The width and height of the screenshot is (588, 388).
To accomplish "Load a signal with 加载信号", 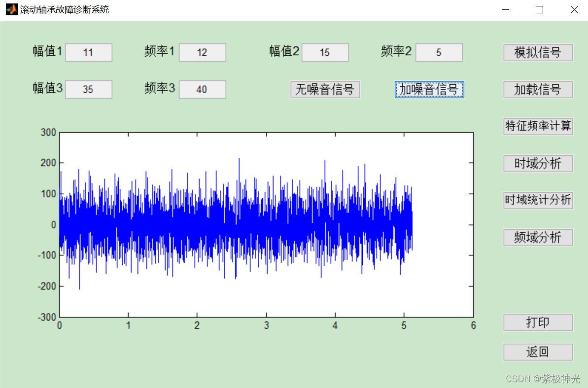I will coord(538,90).
